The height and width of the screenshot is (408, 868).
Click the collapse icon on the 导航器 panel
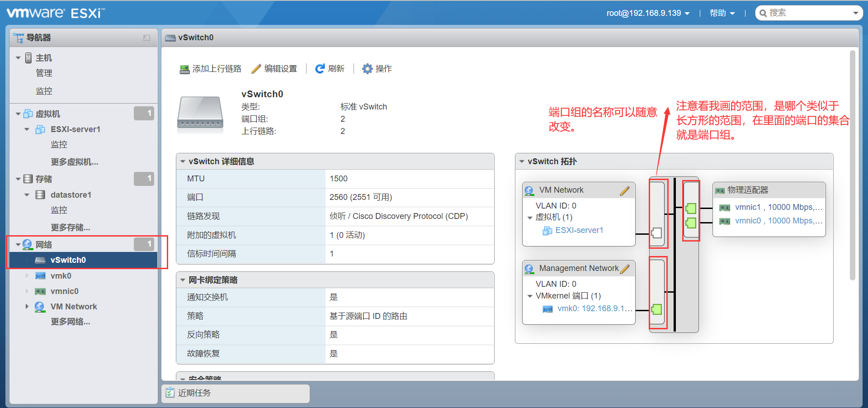(x=146, y=38)
